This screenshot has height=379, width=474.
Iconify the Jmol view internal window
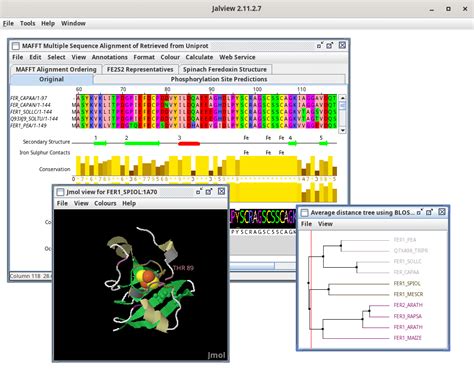click(x=199, y=192)
